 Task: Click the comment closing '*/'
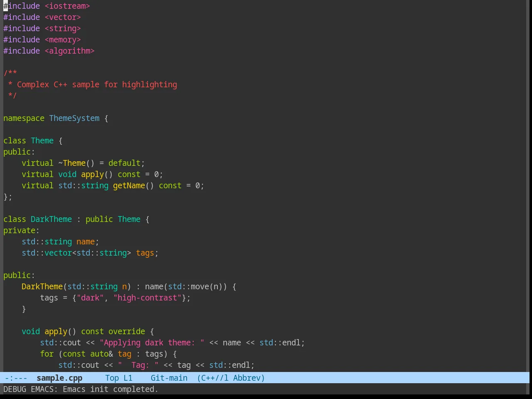click(x=12, y=96)
